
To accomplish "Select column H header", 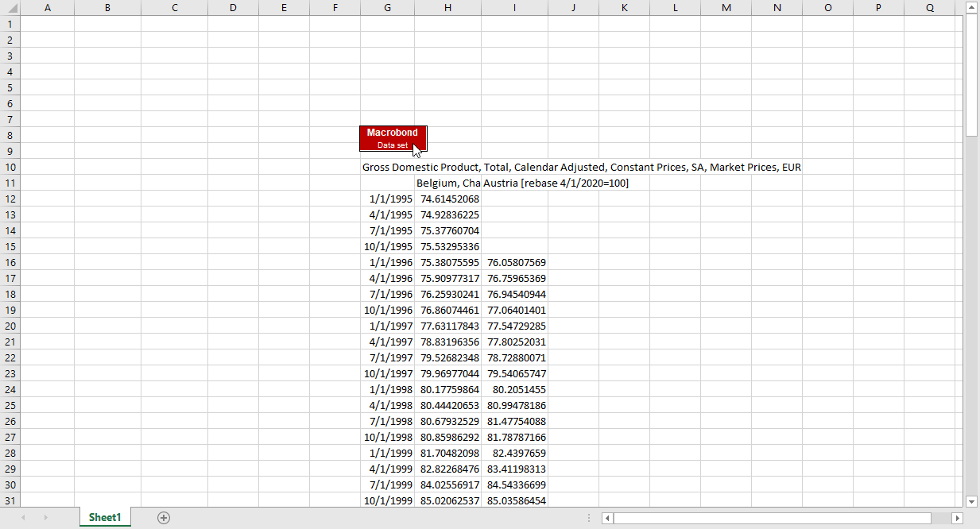I will [447, 7].
